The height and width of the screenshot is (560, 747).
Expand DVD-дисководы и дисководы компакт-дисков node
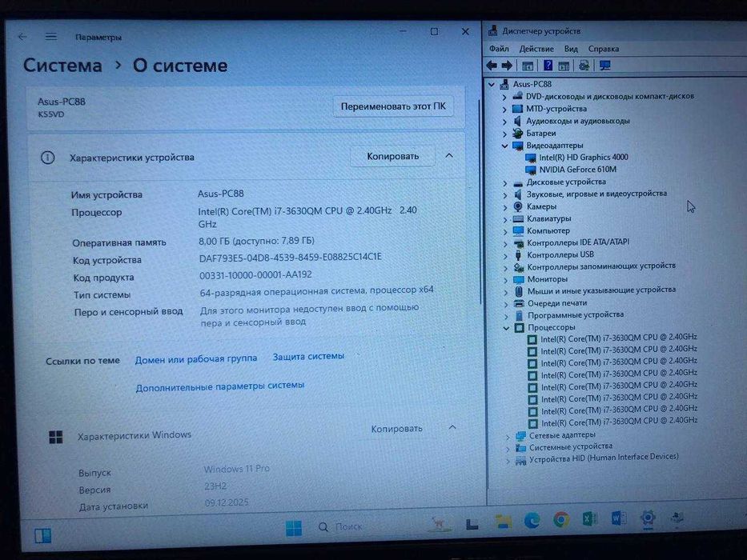click(x=504, y=97)
